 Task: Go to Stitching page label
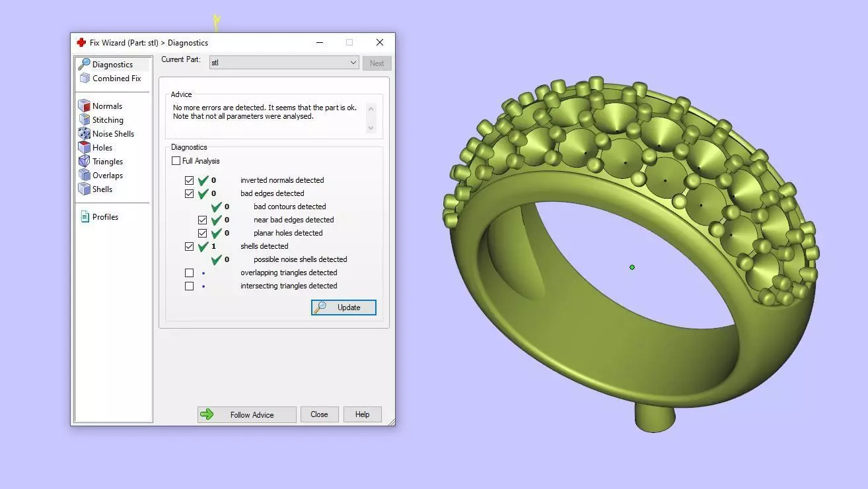point(108,120)
